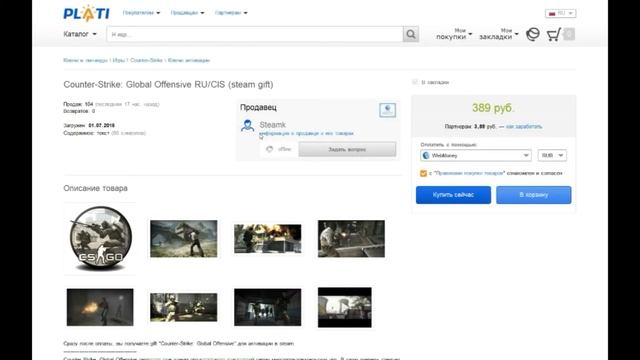Click the Plati logo
The width and height of the screenshot is (640, 360).
coord(86,13)
